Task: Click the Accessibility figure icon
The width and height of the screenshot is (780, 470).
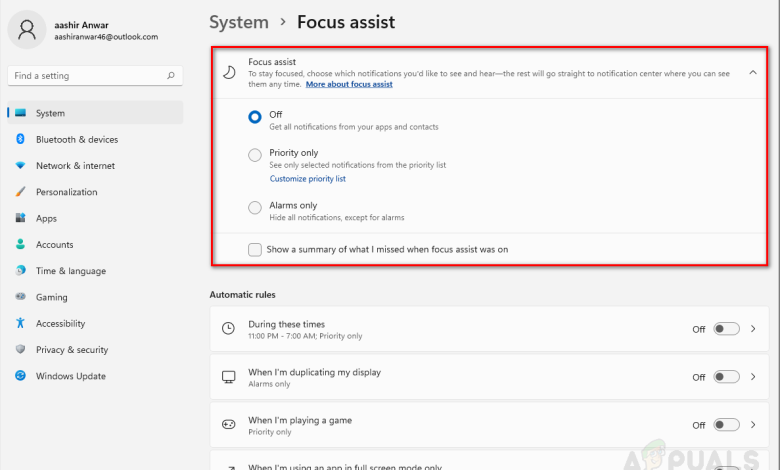Action: (x=20, y=323)
